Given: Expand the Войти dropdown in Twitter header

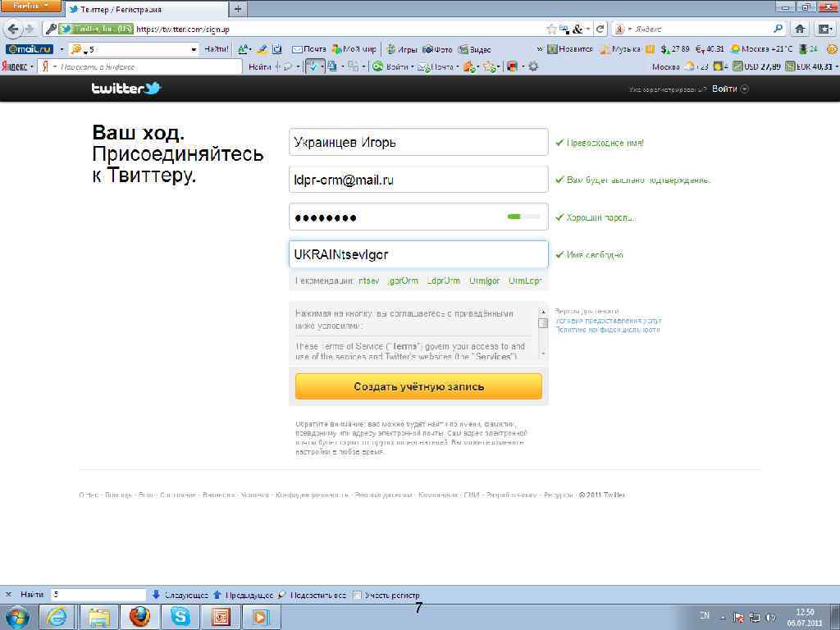Looking at the screenshot, I should [745, 89].
